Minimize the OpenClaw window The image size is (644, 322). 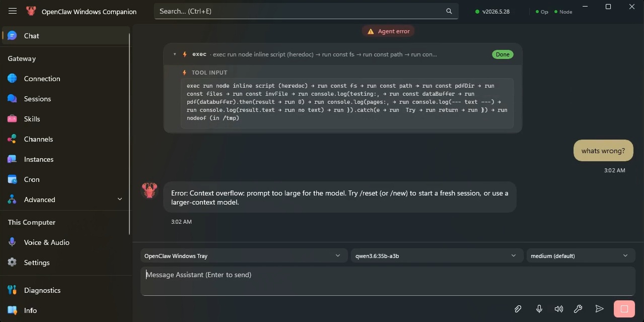585,7
